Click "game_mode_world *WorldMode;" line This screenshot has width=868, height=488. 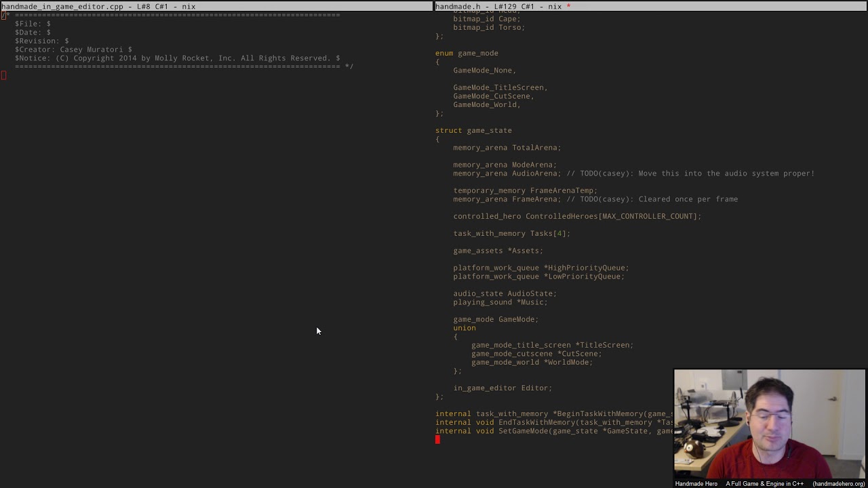tap(532, 362)
